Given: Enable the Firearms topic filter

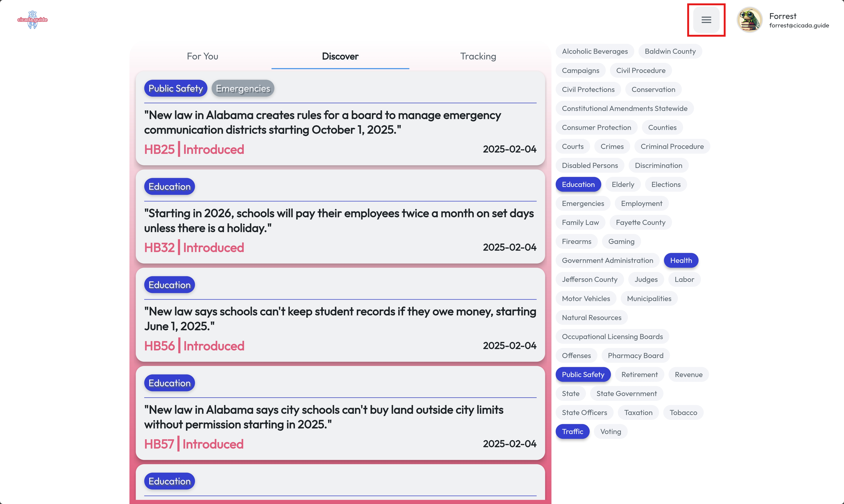Looking at the screenshot, I should coord(576,241).
